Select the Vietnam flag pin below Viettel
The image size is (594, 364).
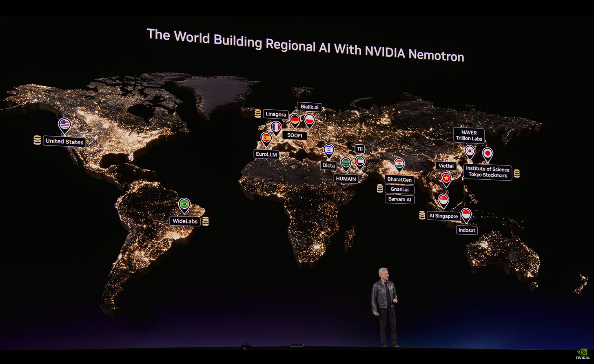pos(446,180)
